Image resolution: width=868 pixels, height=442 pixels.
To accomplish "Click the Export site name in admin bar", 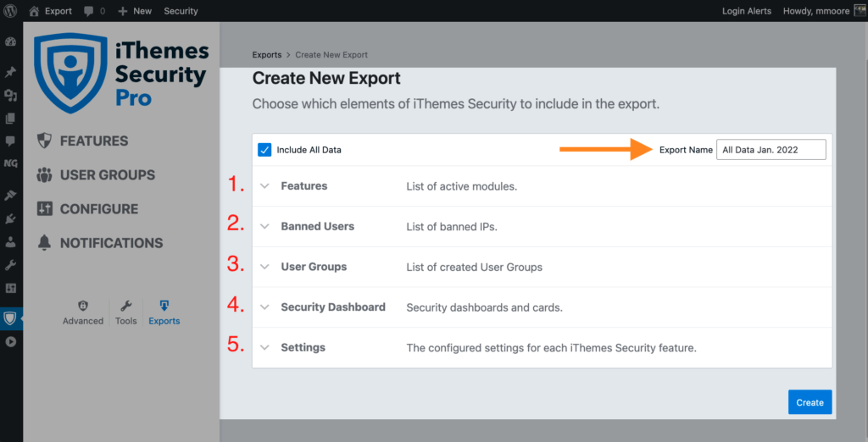I will [x=58, y=11].
